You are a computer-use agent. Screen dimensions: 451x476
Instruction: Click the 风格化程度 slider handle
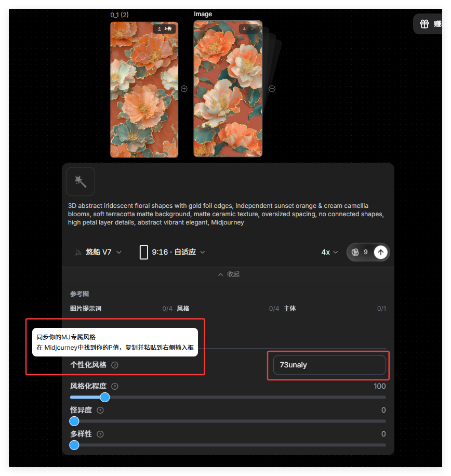coord(105,397)
